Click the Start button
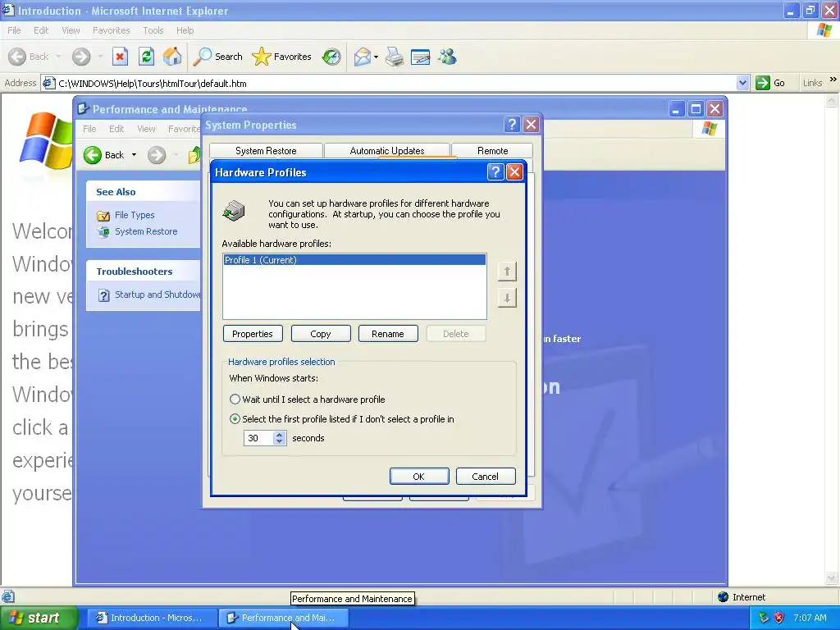This screenshot has height=630, width=840. click(x=38, y=618)
